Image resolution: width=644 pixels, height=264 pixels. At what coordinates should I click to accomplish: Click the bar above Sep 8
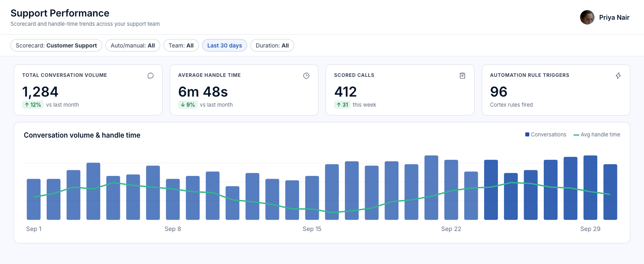click(173, 199)
